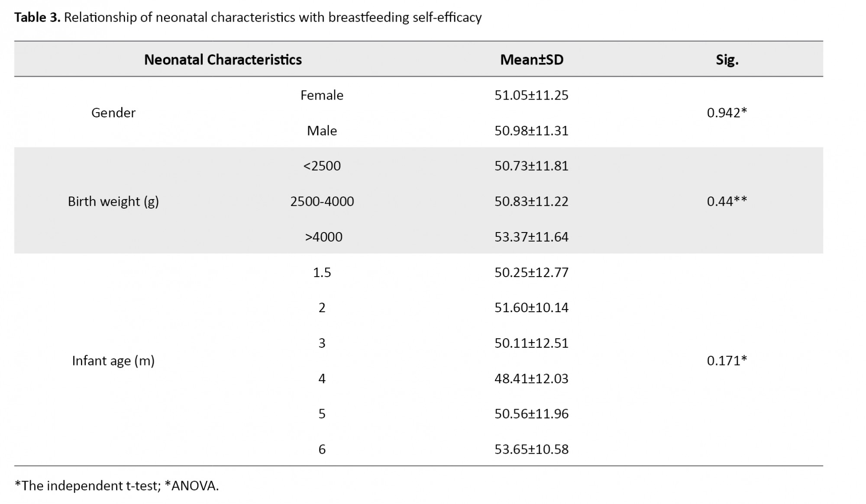Click the Table 3 caption title
The width and height of the screenshot is (866, 504).
248,17
